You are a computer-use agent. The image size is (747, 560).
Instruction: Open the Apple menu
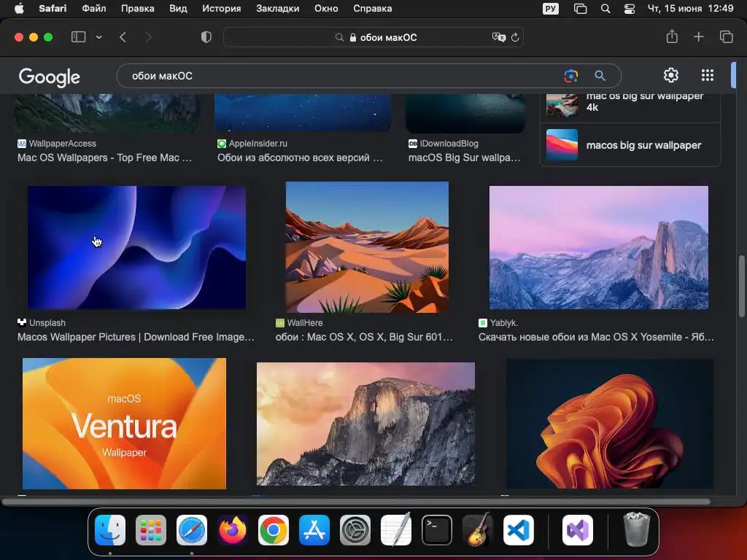click(19, 9)
